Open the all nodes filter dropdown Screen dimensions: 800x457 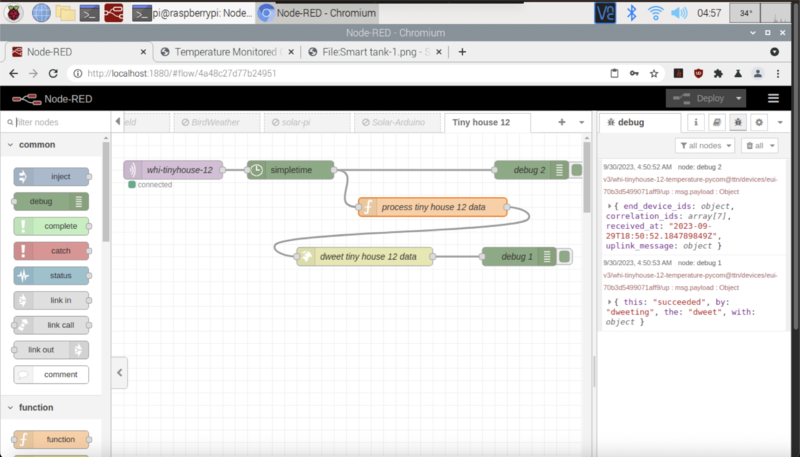(705, 146)
